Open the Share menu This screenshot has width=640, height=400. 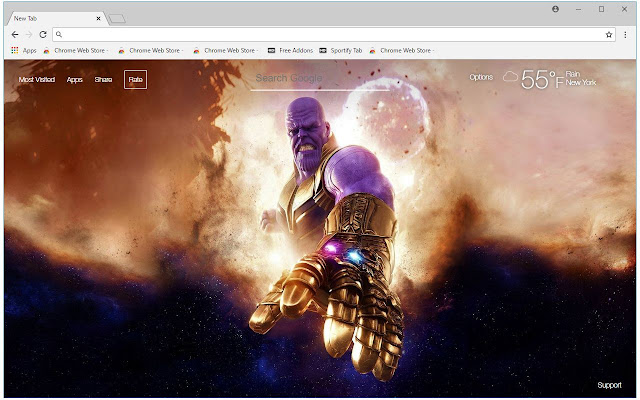point(103,80)
